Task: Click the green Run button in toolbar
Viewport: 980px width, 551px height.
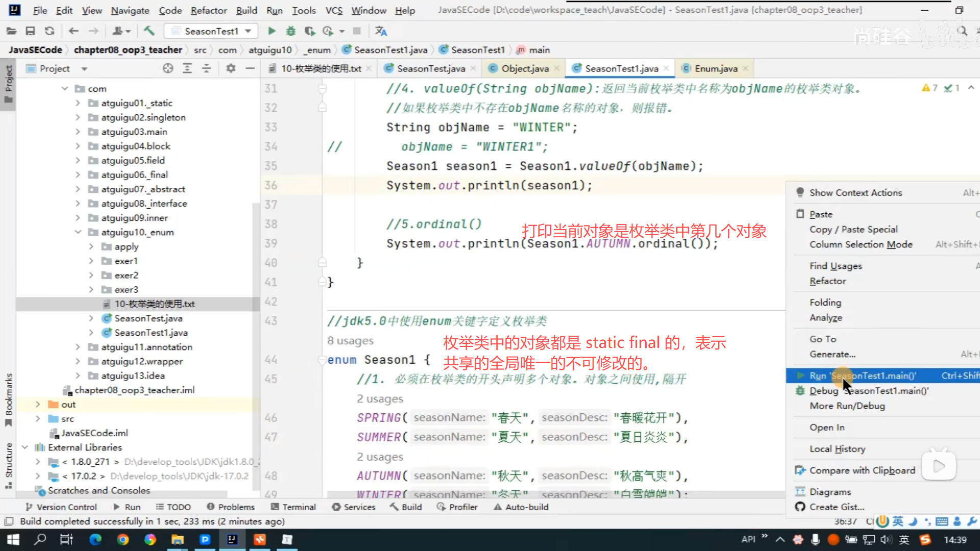Action: click(x=272, y=31)
